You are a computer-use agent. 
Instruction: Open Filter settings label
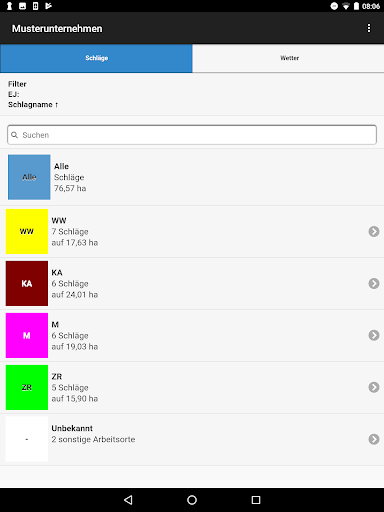click(17, 84)
